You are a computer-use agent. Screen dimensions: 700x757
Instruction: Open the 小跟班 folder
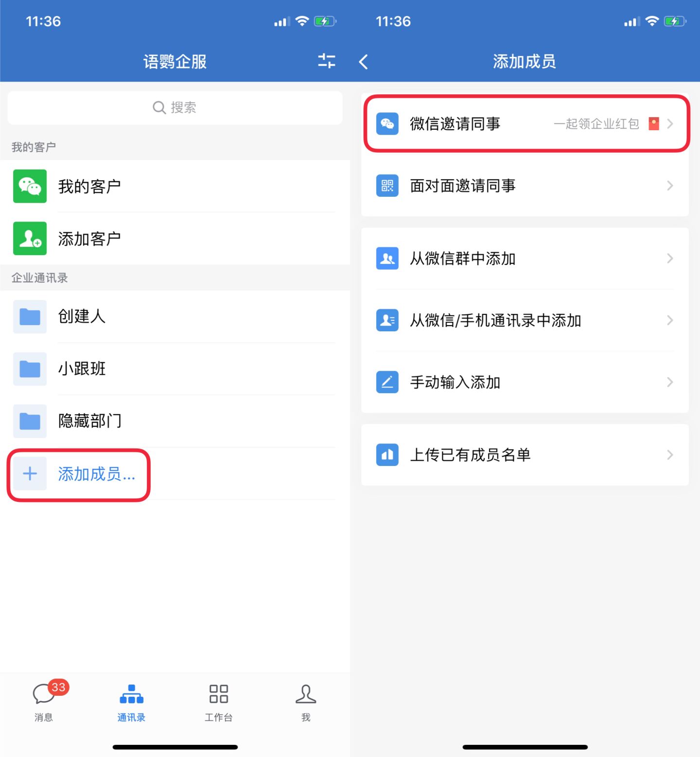coord(30,369)
